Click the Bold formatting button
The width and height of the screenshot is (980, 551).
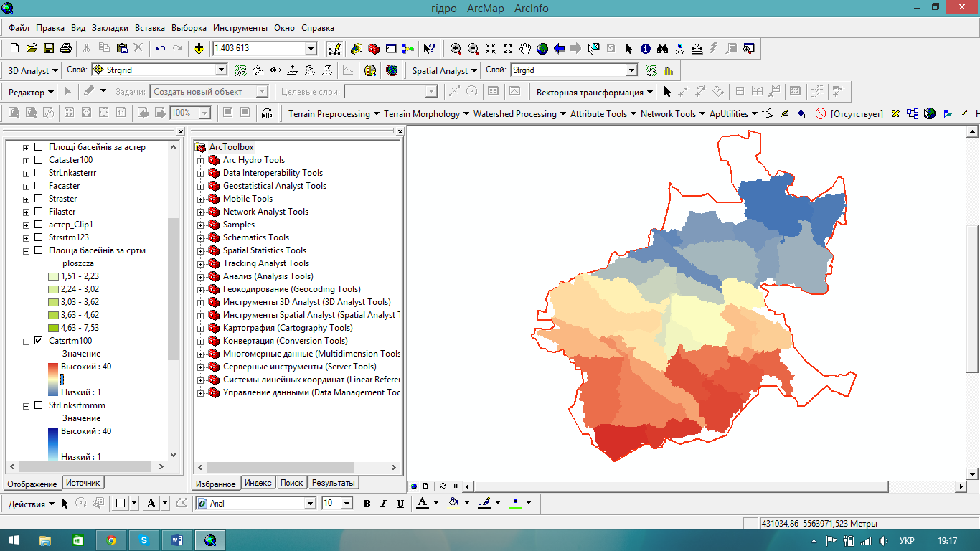367,504
